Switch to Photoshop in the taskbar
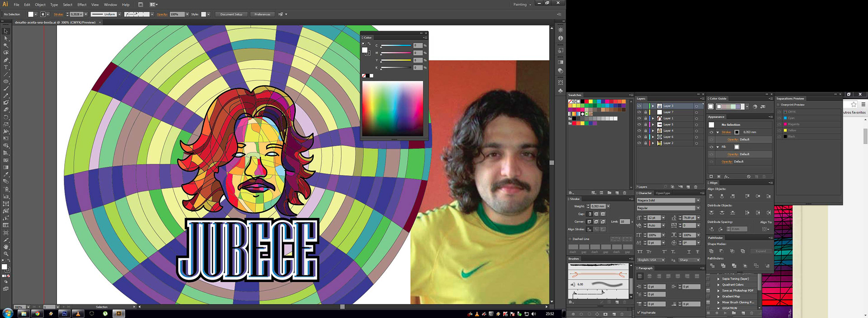868x318 pixels. coord(64,313)
